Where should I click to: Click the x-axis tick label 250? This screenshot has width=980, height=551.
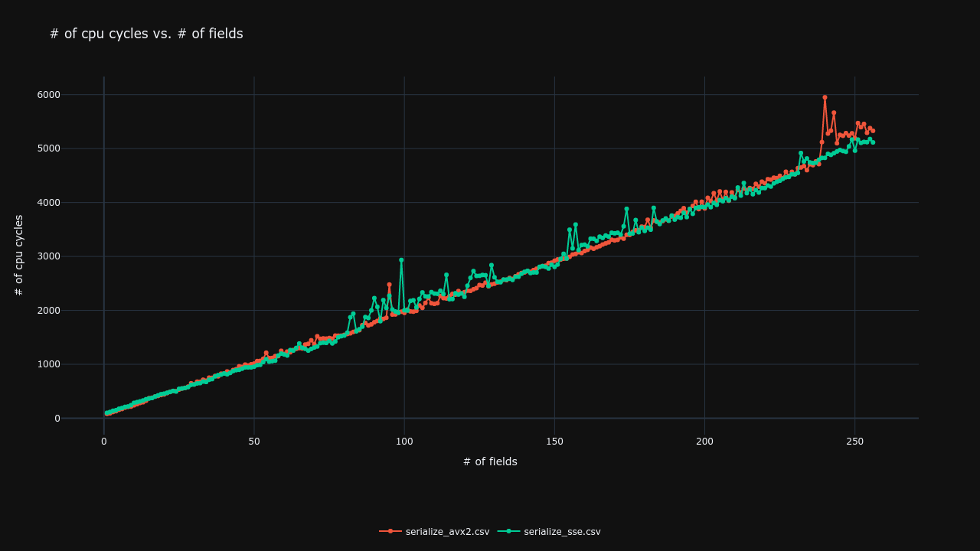click(x=855, y=442)
